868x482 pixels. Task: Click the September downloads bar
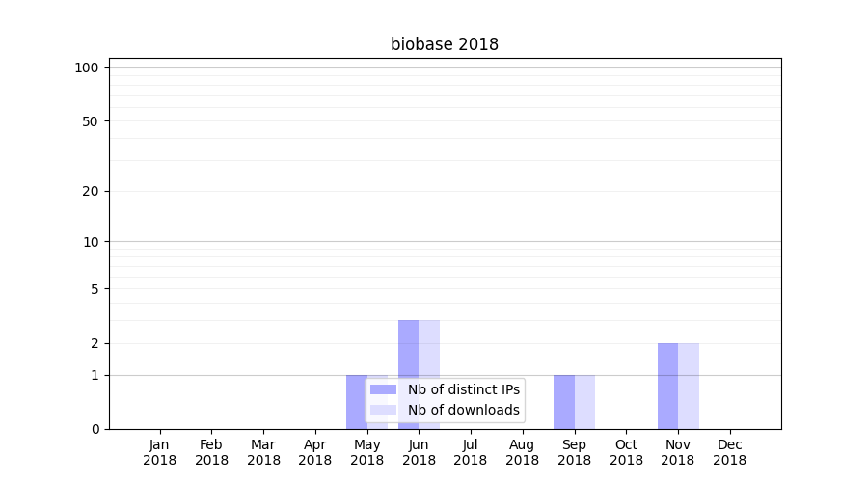(584, 402)
